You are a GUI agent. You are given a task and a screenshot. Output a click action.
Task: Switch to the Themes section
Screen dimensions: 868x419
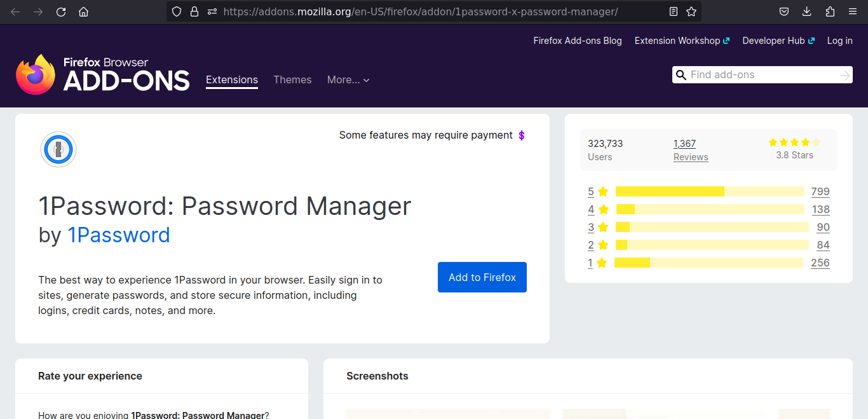(292, 79)
